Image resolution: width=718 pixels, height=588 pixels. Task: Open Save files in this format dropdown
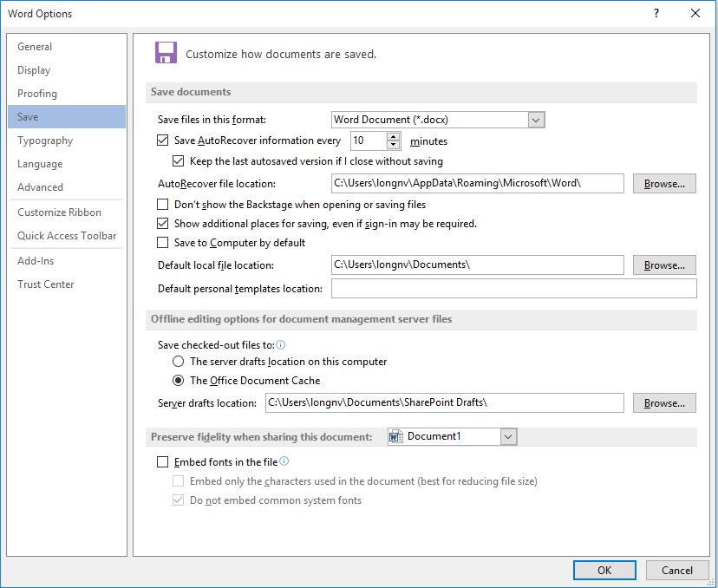point(536,120)
